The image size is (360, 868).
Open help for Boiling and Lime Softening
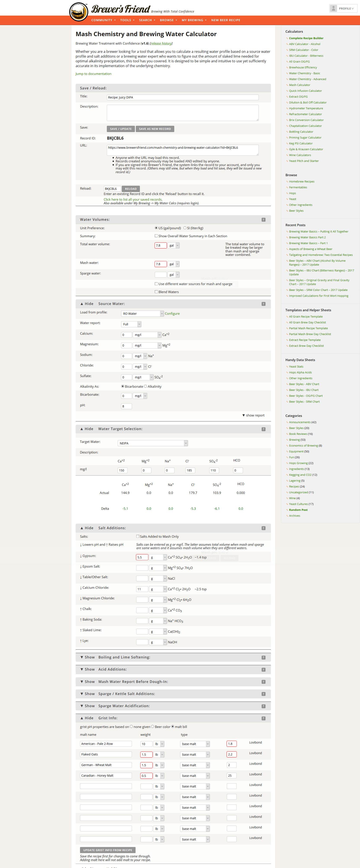263,657
